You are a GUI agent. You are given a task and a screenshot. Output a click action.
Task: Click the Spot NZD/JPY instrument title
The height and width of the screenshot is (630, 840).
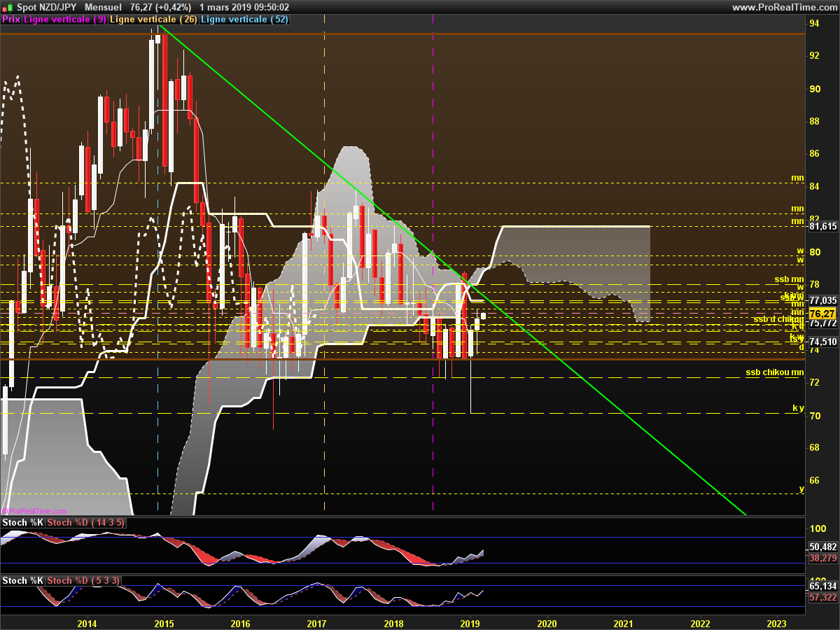[x=47, y=8]
